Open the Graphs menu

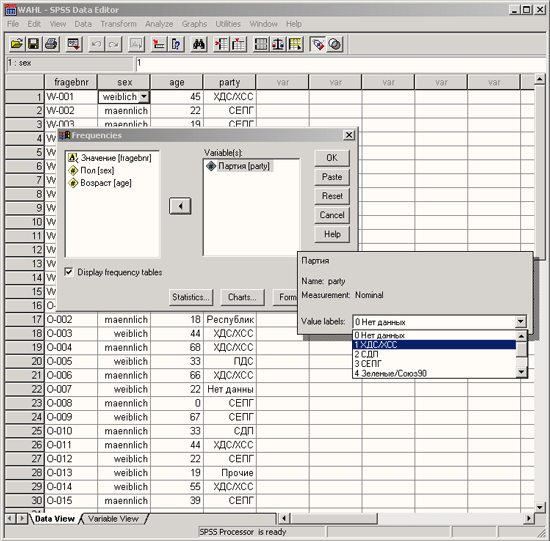tap(194, 24)
